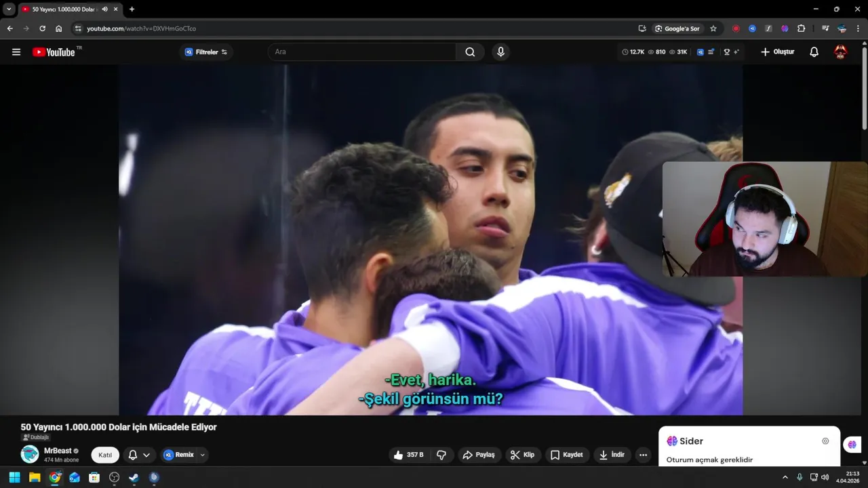Click the Dublajlı dubbed badge

point(35,437)
